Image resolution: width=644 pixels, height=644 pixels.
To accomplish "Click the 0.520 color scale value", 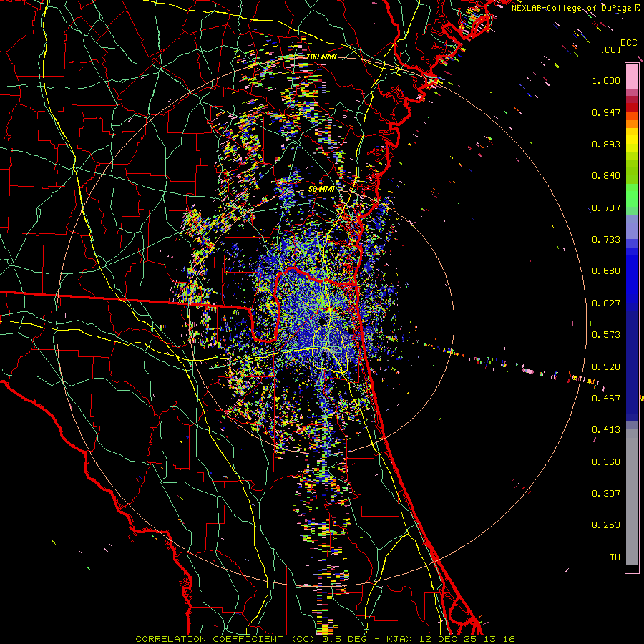I will coord(606,367).
